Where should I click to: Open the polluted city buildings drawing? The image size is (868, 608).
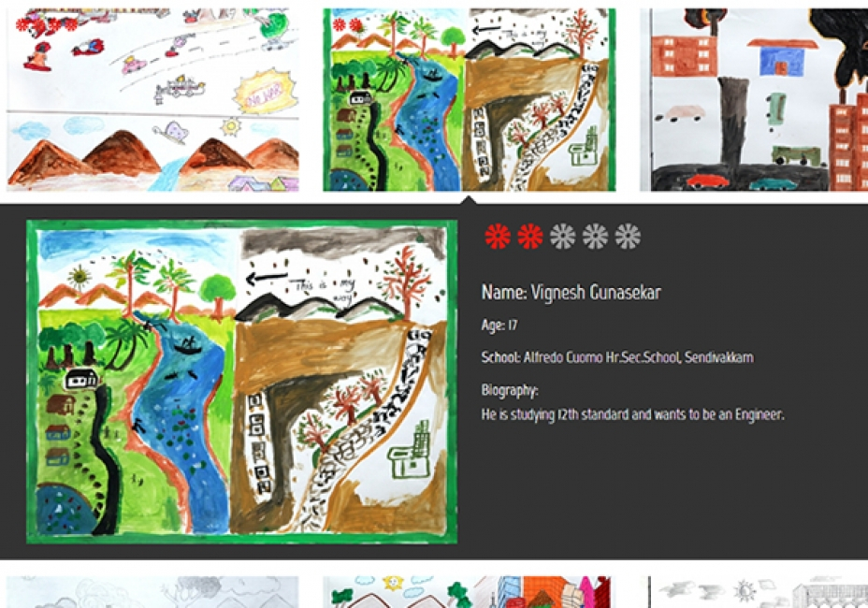754,100
